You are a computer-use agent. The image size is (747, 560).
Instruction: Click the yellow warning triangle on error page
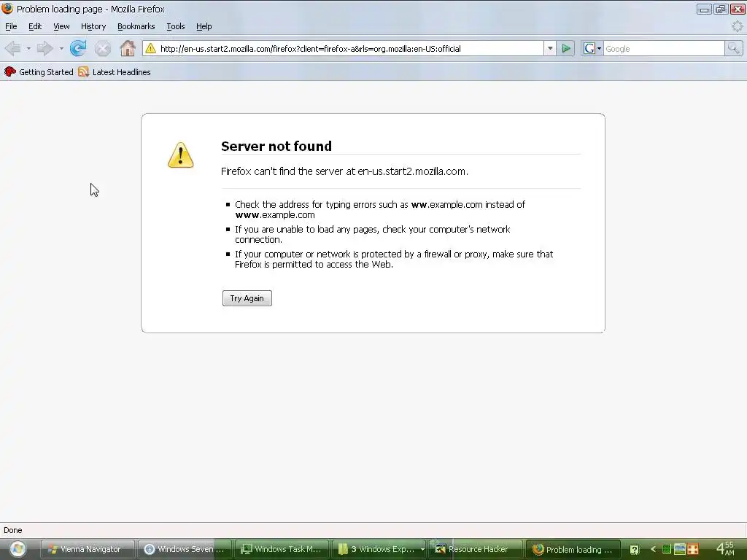181,155
